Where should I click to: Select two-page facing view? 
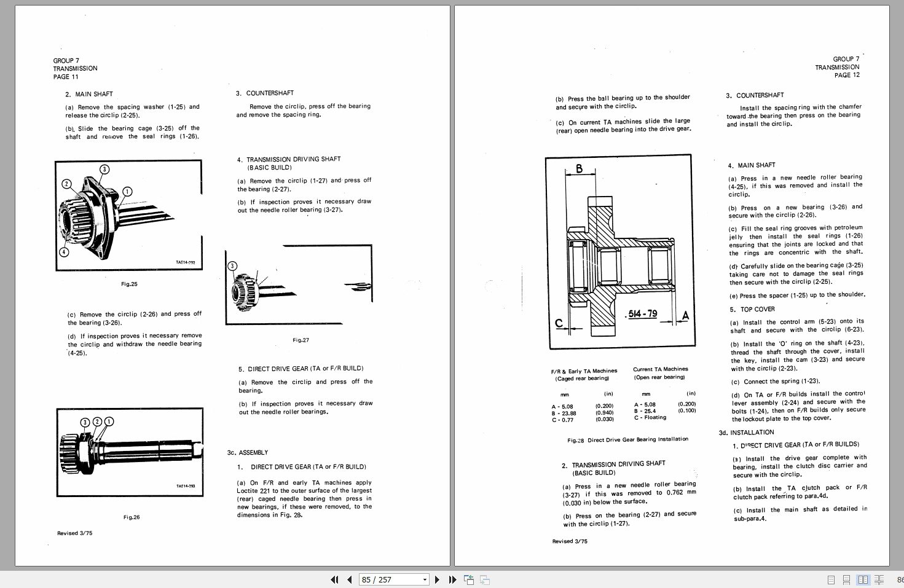[863, 579]
